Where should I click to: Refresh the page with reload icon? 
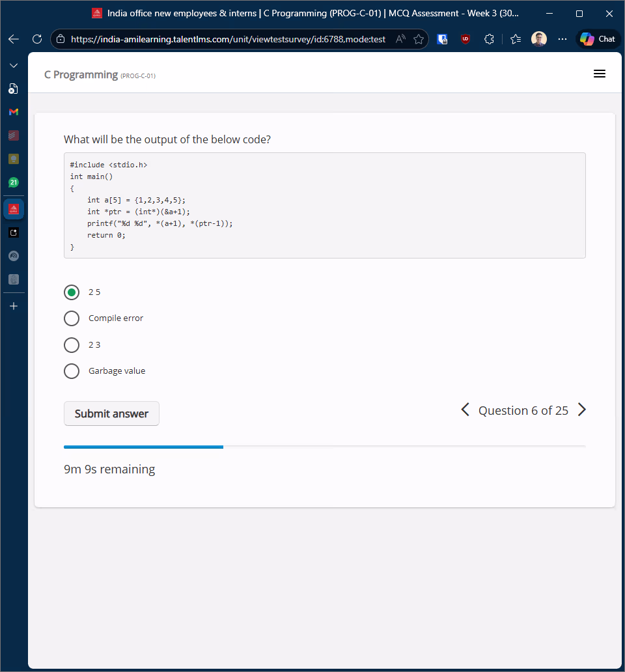37,39
